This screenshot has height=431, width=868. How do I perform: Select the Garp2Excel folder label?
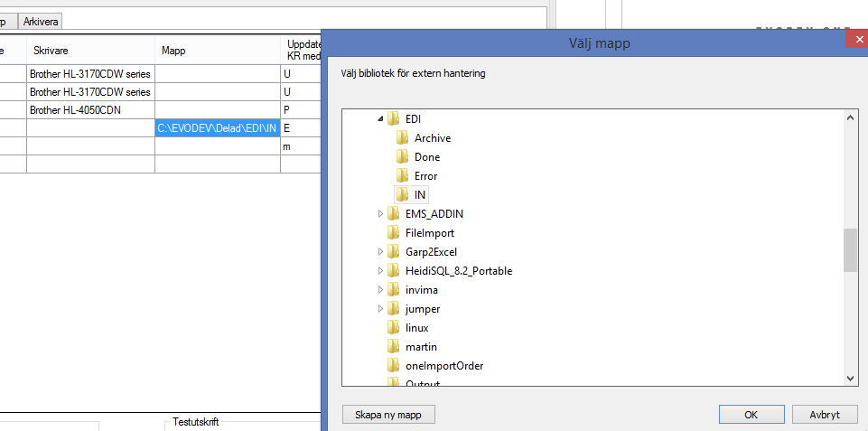click(x=431, y=252)
